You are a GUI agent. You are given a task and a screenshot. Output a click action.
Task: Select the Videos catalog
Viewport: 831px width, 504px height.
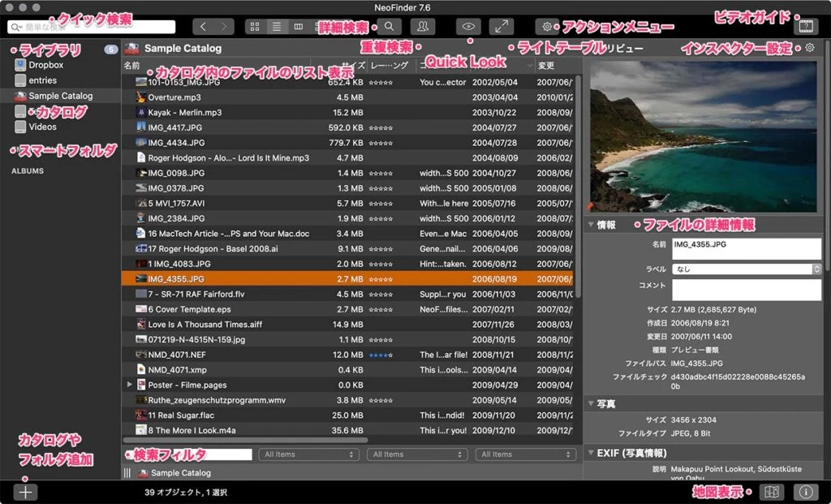click(42, 127)
